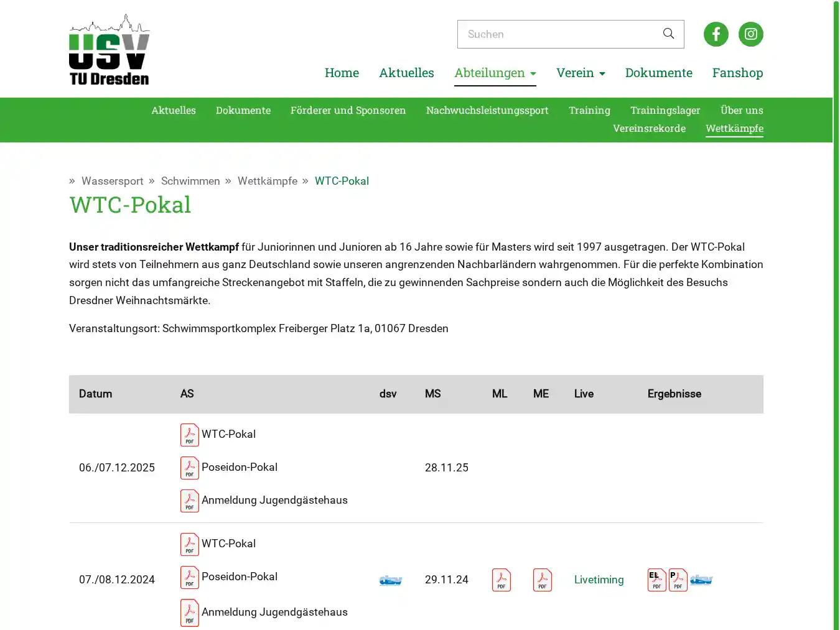This screenshot has width=840, height=630.
Task: Open the P results PDF
Action: point(677,580)
